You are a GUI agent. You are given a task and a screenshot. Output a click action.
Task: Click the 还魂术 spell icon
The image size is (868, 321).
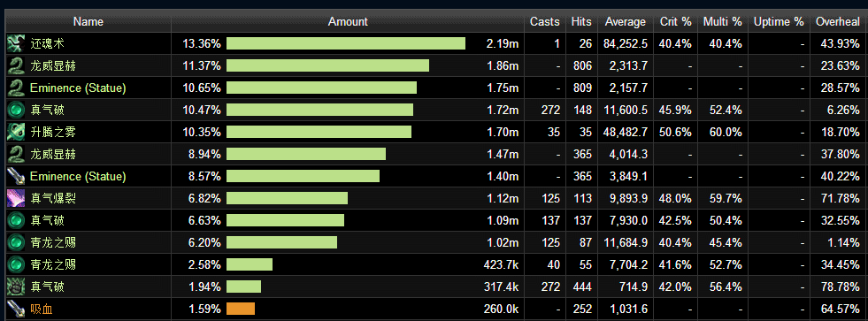coord(16,43)
